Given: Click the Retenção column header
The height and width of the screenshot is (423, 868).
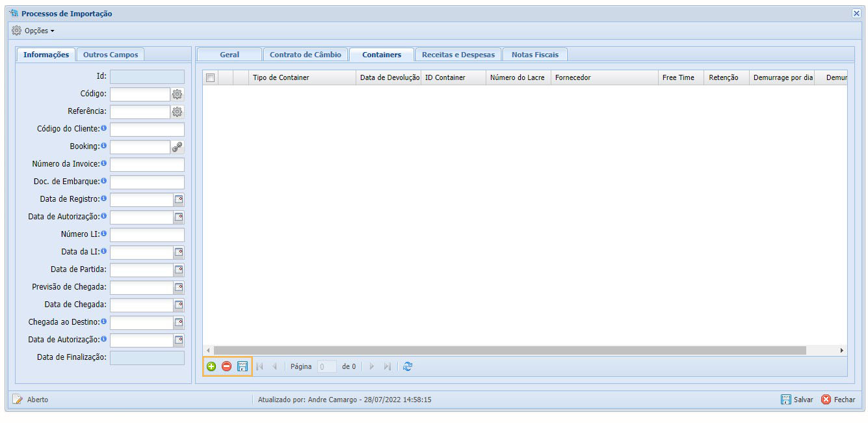Looking at the screenshot, I should pos(727,77).
